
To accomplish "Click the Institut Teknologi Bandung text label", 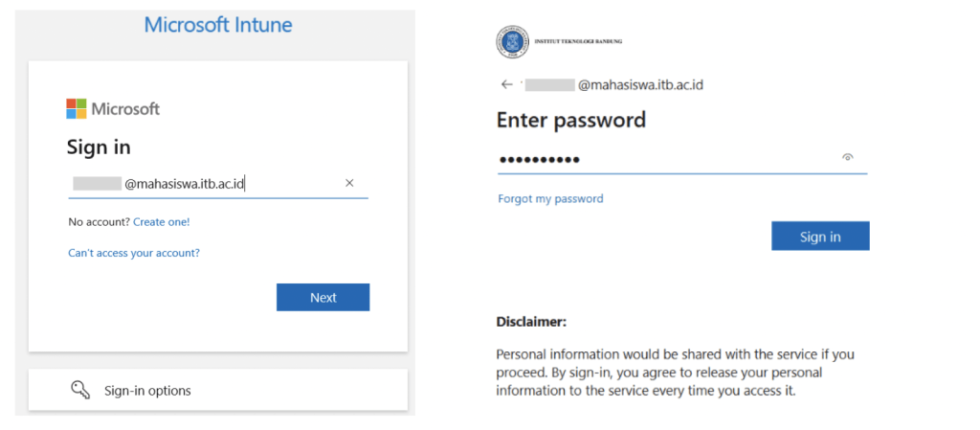I will 578,42.
